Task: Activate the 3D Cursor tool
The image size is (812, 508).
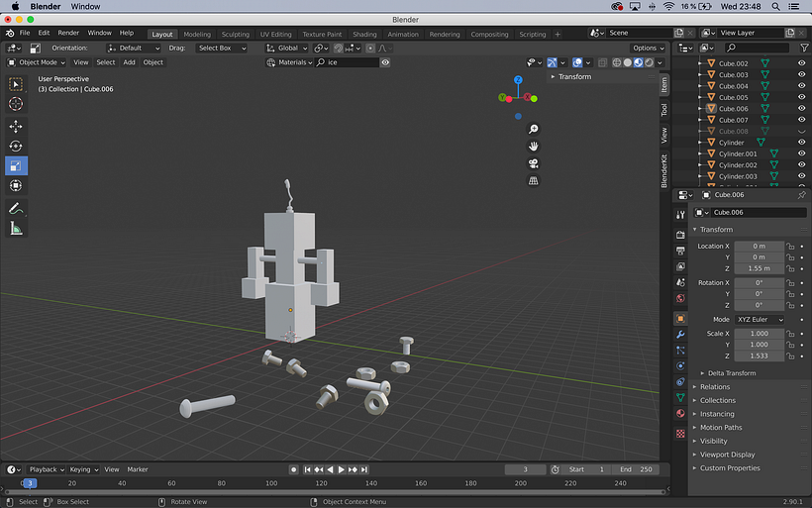Action: click(x=16, y=104)
